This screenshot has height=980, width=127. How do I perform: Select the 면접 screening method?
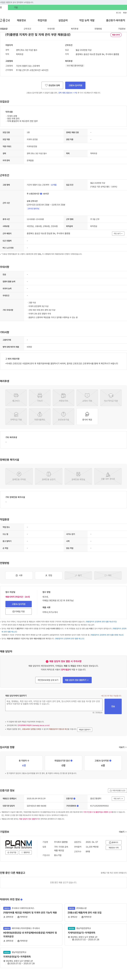49,575
